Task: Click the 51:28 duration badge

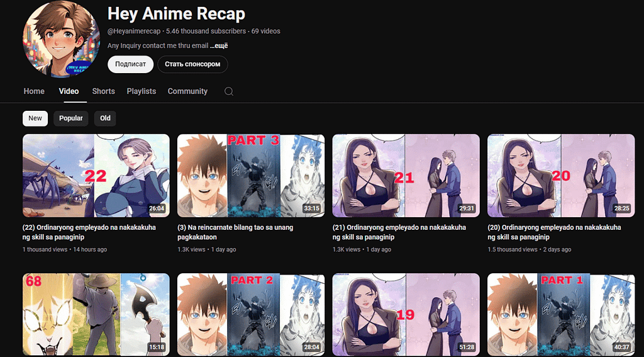Action: click(467, 348)
